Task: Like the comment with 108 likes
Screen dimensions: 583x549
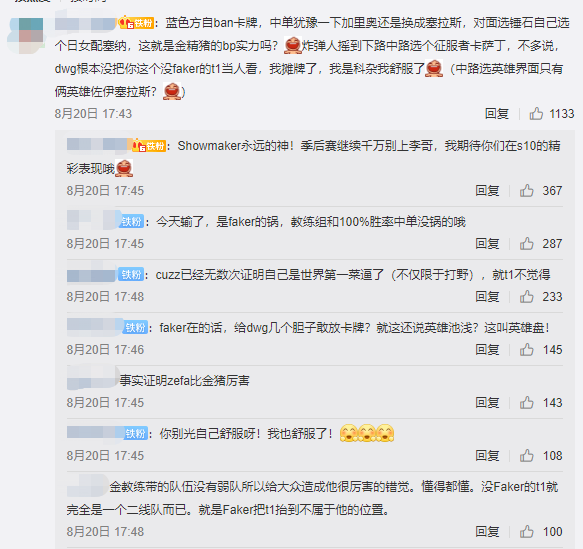Action: click(526, 456)
